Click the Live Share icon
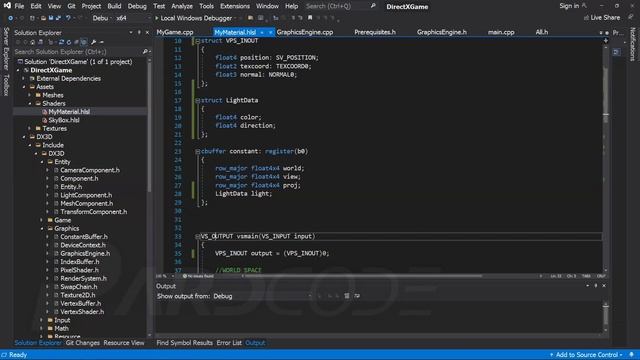 pyautogui.click(x=586, y=18)
